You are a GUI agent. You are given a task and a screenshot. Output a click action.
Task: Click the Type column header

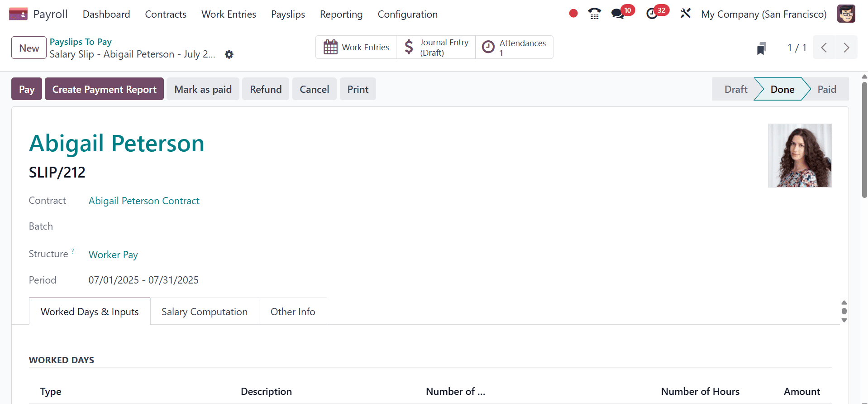[x=51, y=391]
